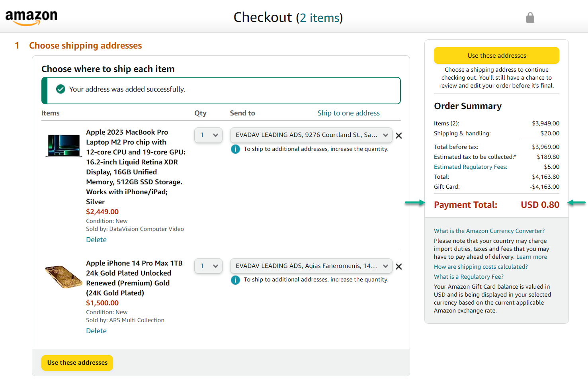The image size is (588, 385).
Task: Click info icon under MacBook address dropdown
Action: pos(235,149)
